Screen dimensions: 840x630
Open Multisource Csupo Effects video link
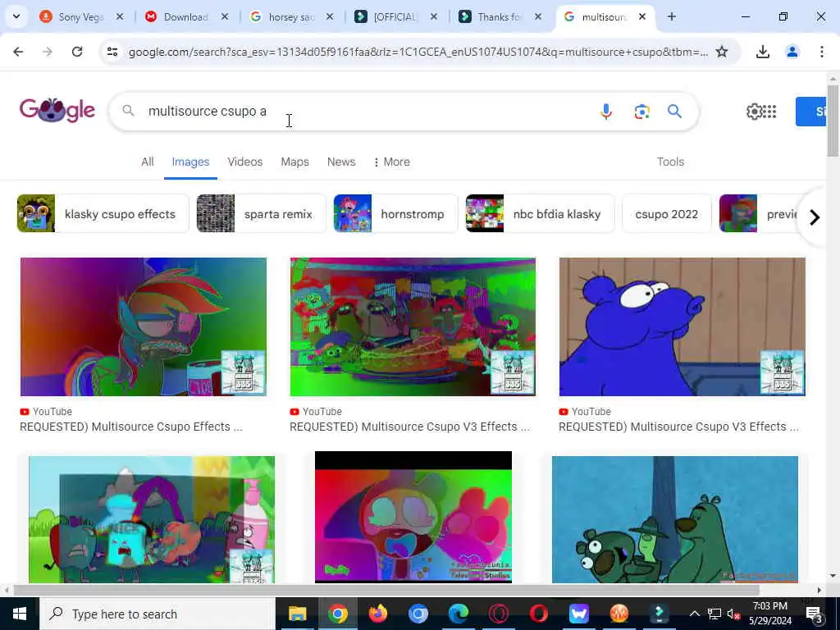point(130,427)
